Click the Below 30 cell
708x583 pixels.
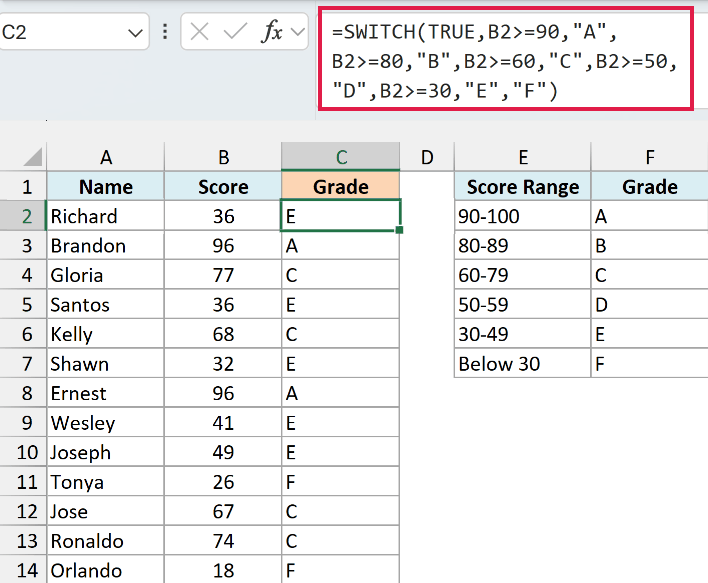[523, 364]
